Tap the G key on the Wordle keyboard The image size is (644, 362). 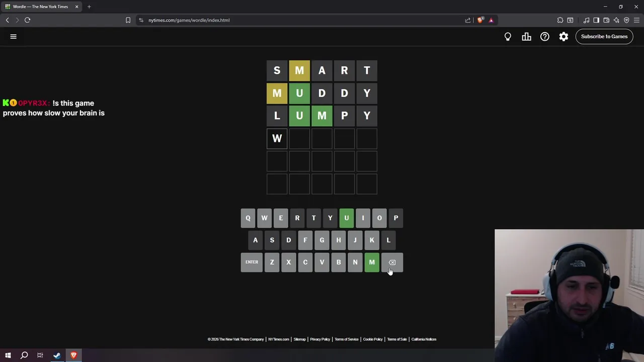pos(322,240)
